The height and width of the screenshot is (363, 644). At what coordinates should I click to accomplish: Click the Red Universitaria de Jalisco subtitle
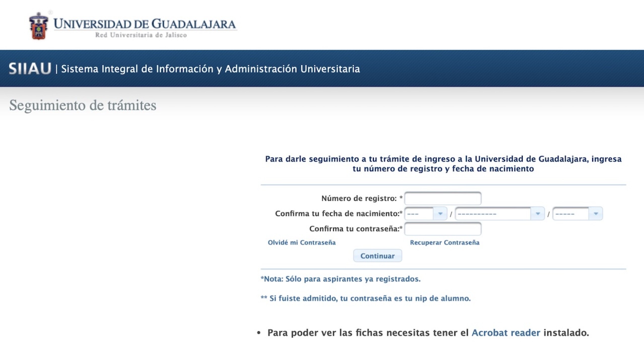[x=141, y=35]
